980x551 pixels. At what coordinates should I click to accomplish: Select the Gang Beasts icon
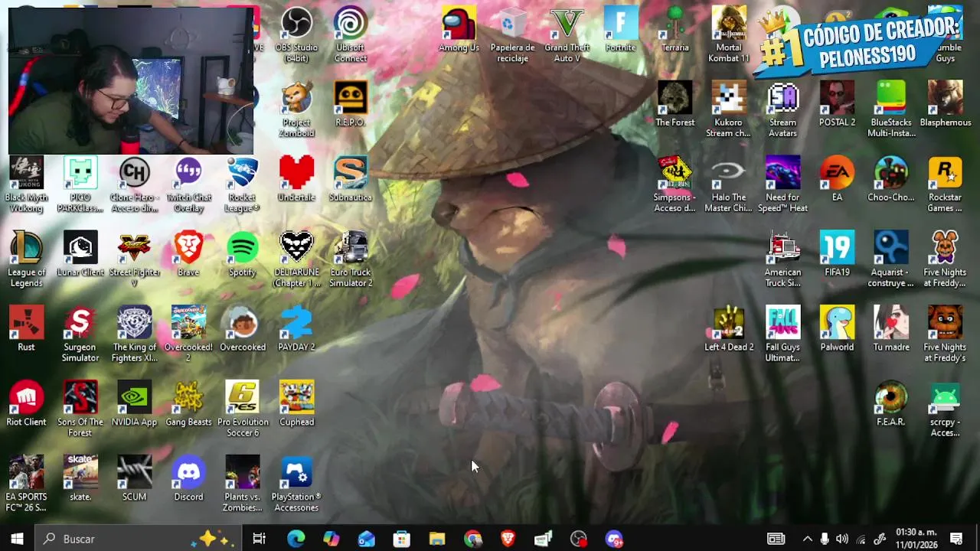(188, 405)
